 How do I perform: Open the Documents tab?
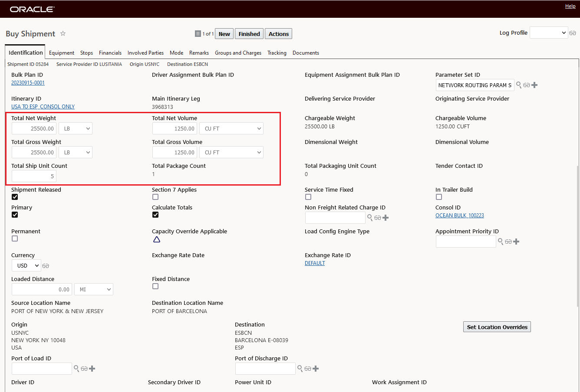[306, 53]
